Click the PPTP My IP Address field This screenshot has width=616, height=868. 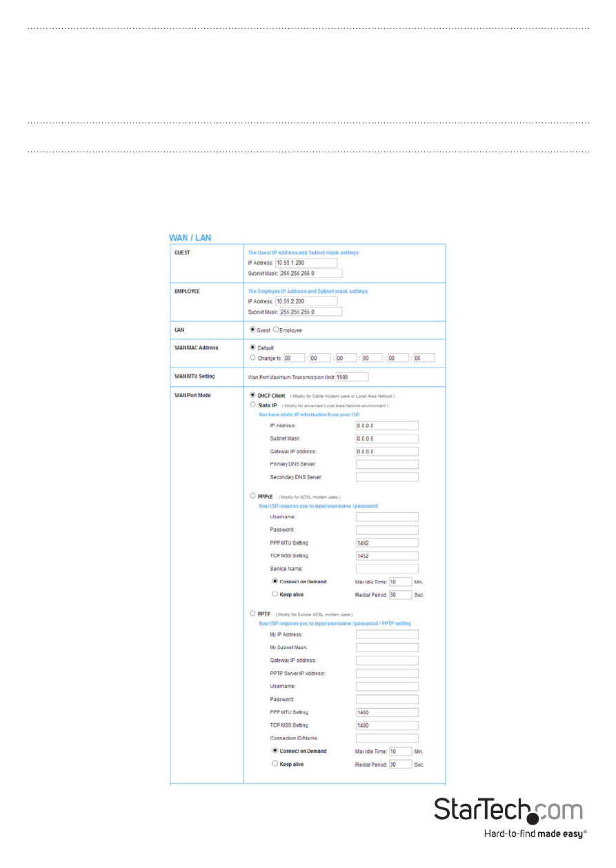(x=387, y=634)
